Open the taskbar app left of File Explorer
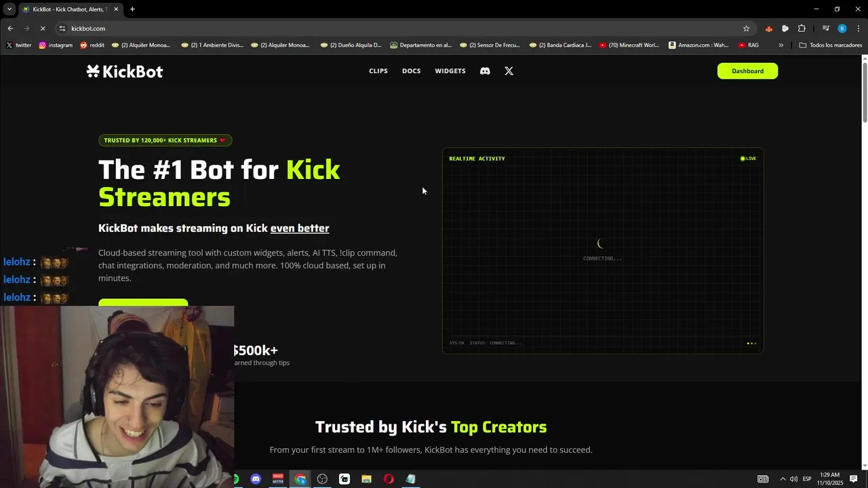This screenshot has height=488, width=868. pos(344,479)
